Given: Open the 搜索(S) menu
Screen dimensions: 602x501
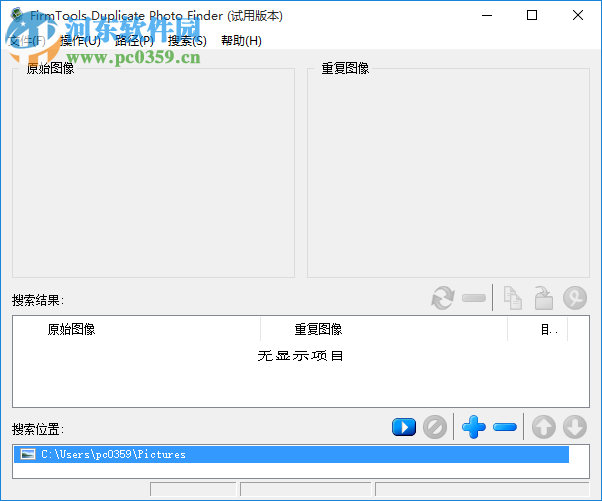Looking at the screenshot, I should pyautogui.click(x=187, y=40).
